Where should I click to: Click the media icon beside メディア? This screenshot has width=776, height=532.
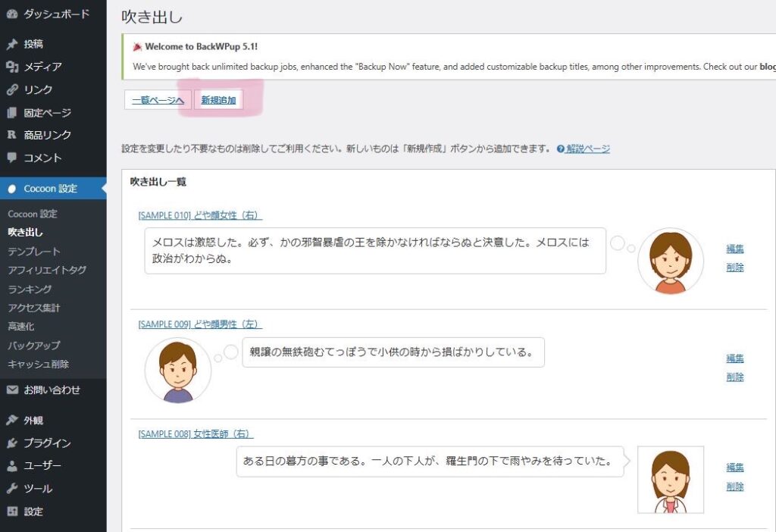[x=12, y=67]
